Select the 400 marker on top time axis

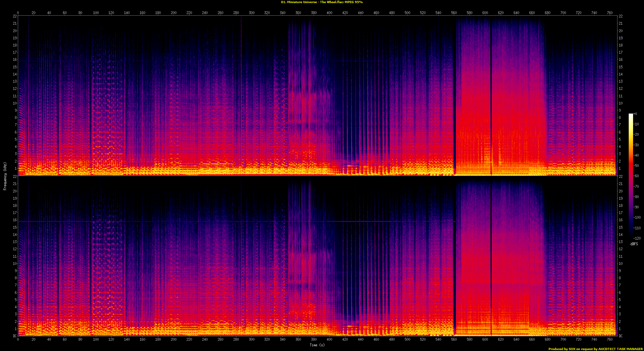(329, 13)
